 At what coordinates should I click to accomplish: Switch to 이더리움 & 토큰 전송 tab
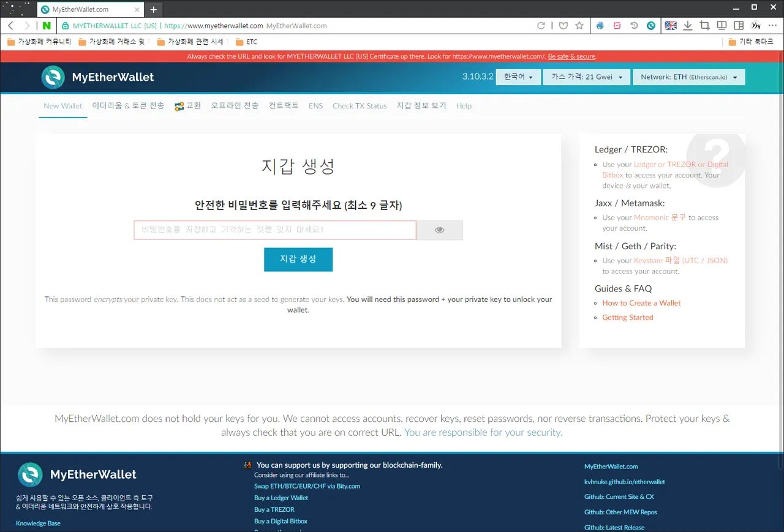tap(128, 106)
